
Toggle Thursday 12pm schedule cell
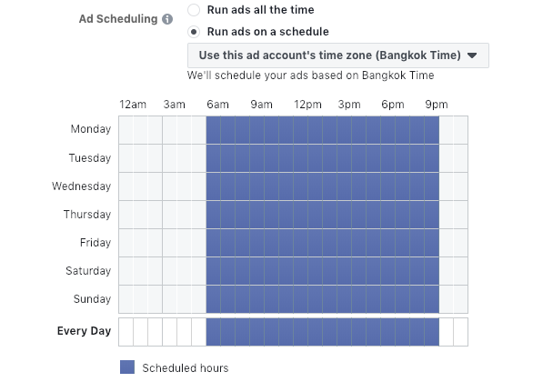[x=301, y=215]
